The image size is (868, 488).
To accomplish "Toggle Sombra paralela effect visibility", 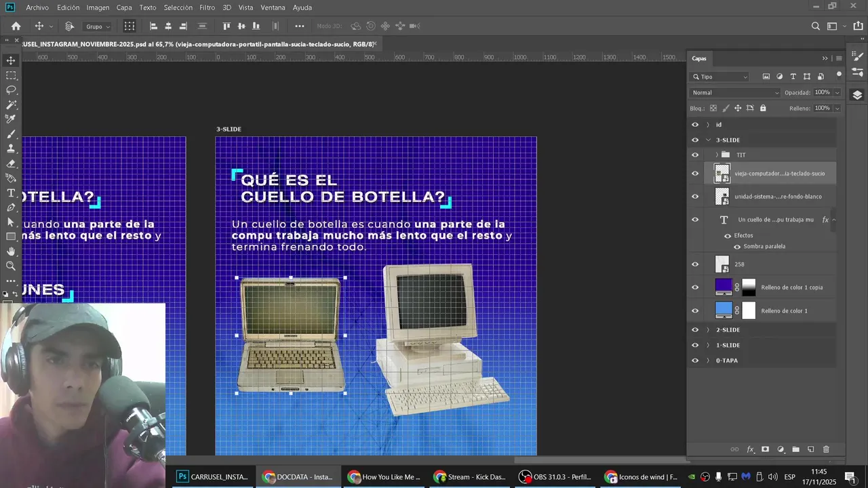I will click(x=737, y=247).
